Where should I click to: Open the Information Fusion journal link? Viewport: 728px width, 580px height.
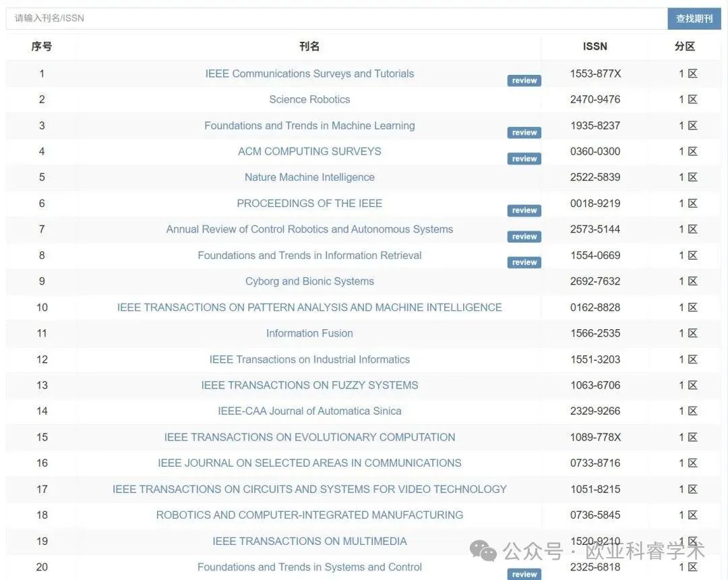coord(309,333)
